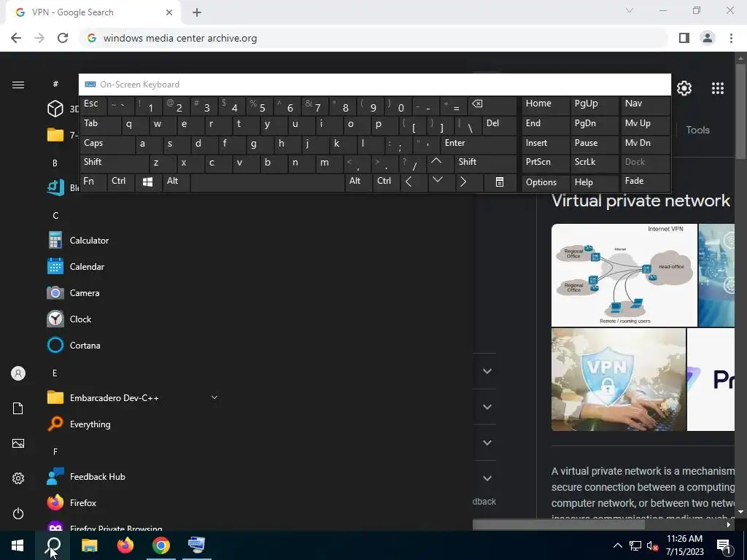Screen dimensions: 747x560
Task: Tap the Windows logo key on keyboard
Action: pyautogui.click(x=147, y=182)
